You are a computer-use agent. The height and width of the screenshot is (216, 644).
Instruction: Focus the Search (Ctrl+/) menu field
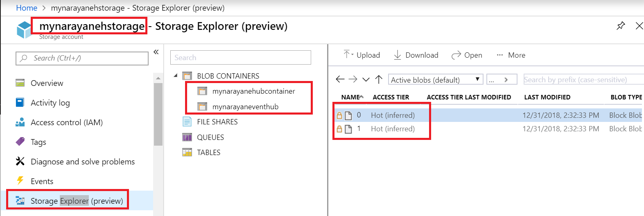pos(82,58)
